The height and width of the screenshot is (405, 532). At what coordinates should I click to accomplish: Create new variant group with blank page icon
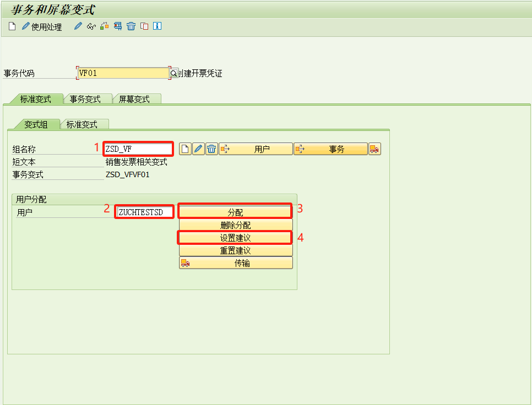pos(185,149)
